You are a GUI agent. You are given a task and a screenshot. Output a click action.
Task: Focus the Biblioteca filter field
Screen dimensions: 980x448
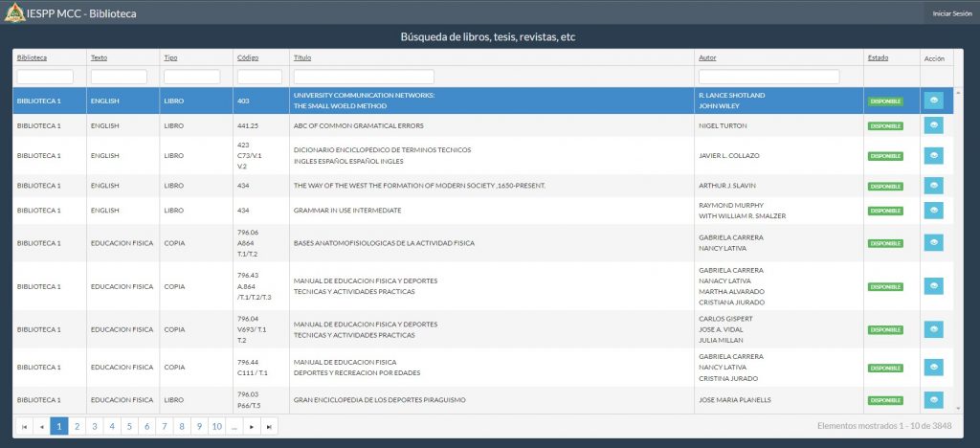(45, 77)
